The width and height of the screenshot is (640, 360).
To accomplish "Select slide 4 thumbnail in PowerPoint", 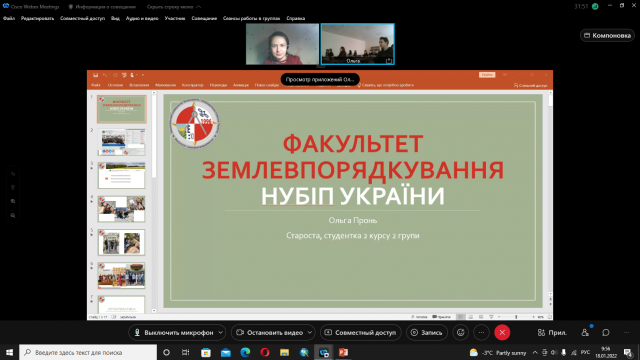I will point(121,209).
